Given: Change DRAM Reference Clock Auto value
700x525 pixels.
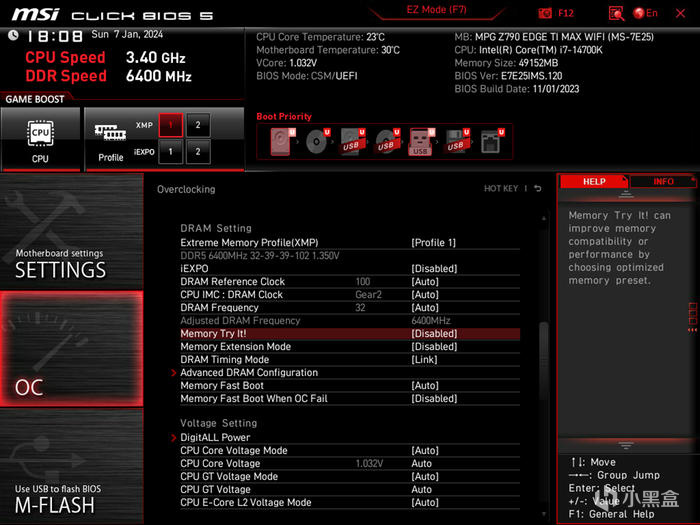Looking at the screenshot, I should click(x=425, y=282).
